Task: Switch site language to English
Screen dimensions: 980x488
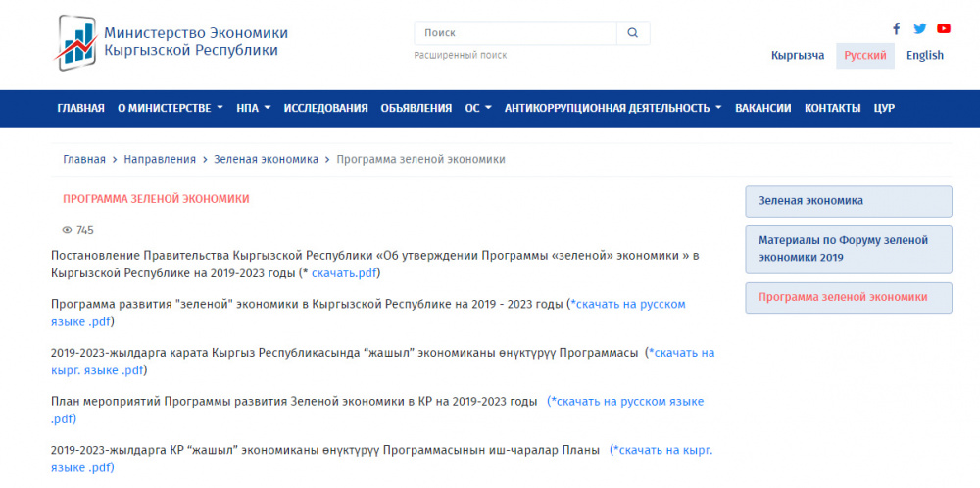Action: point(924,56)
